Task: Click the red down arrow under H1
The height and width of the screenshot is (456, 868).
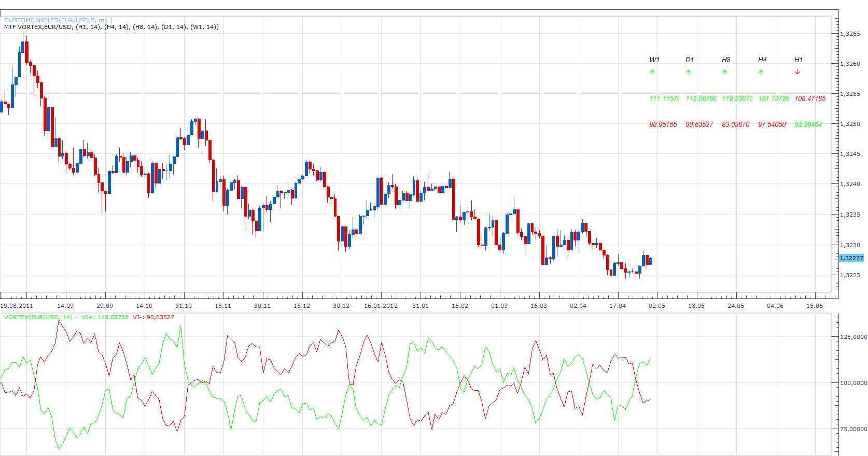Action: pyautogui.click(x=797, y=73)
